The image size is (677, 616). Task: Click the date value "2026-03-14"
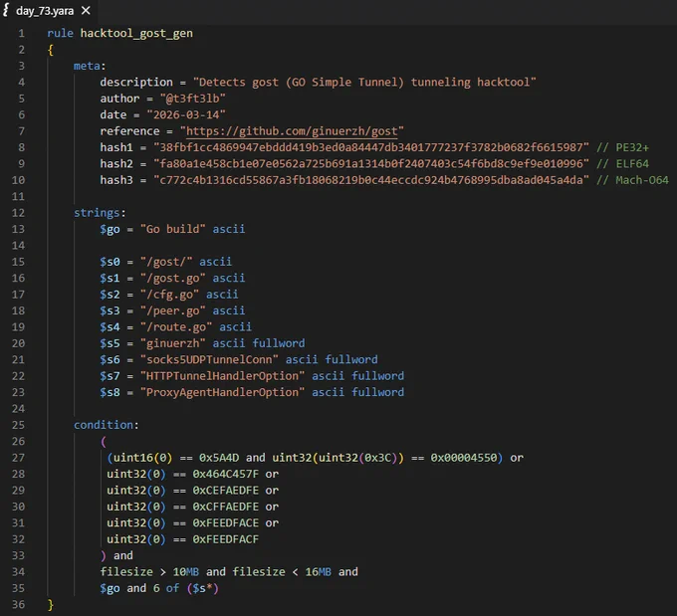186,114
